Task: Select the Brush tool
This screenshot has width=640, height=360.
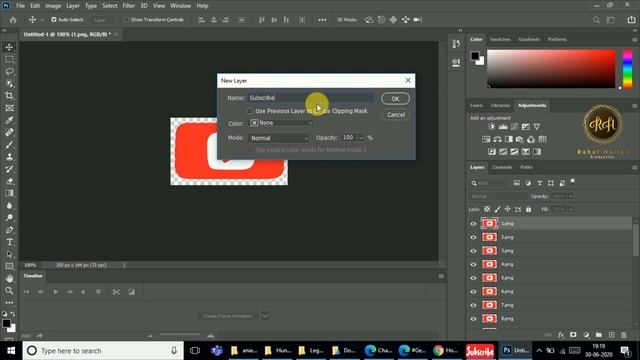Action: click(x=9, y=145)
